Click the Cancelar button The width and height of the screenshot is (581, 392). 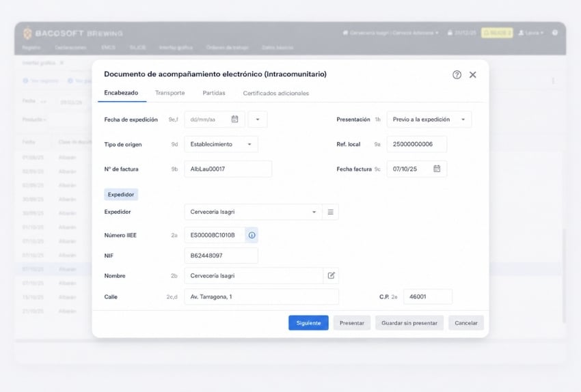click(465, 323)
